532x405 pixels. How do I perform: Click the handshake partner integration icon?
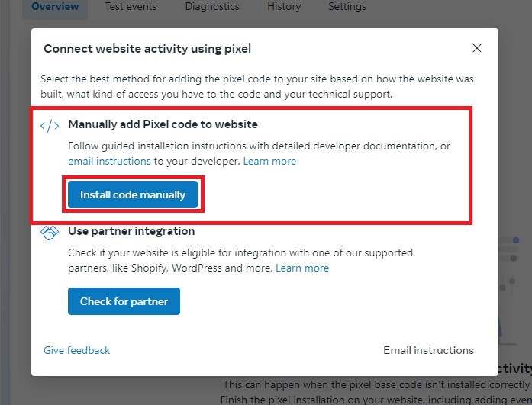(50, 233)
